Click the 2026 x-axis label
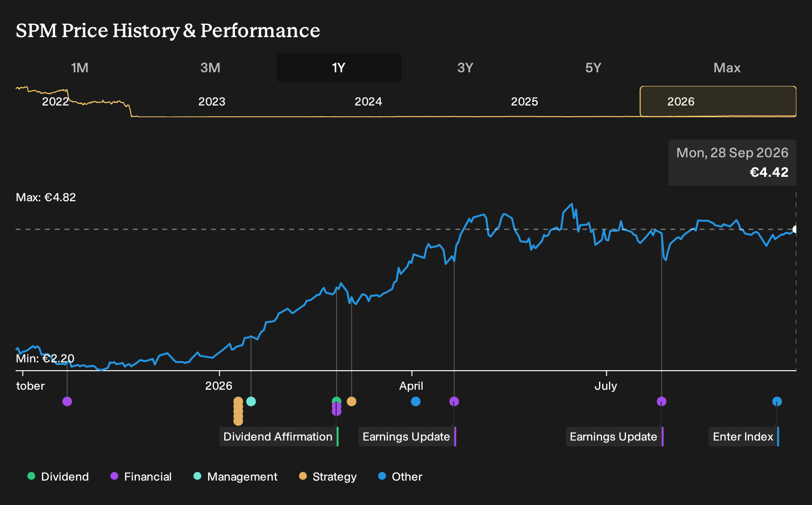812x505 pixels. 219,386
